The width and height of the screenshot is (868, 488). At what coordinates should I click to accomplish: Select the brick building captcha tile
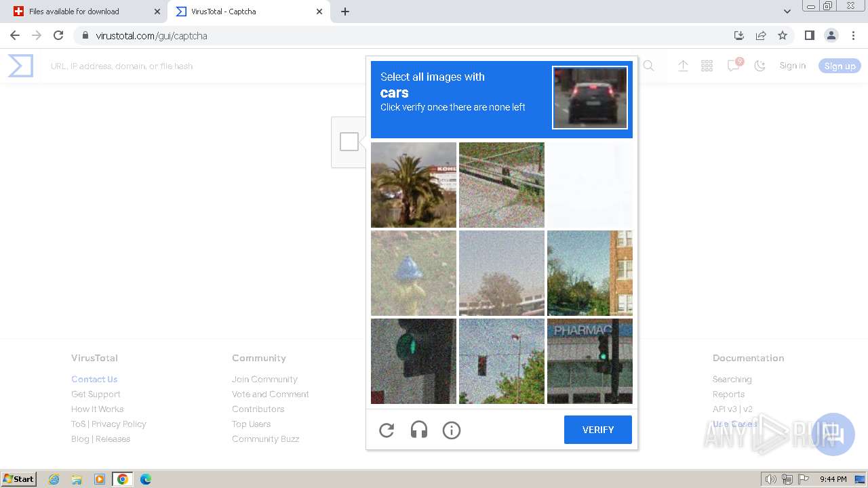(590, 273)
